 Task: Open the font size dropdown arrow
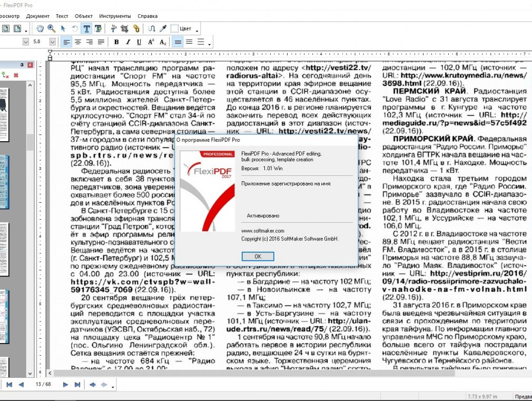(x=53, y=42)
